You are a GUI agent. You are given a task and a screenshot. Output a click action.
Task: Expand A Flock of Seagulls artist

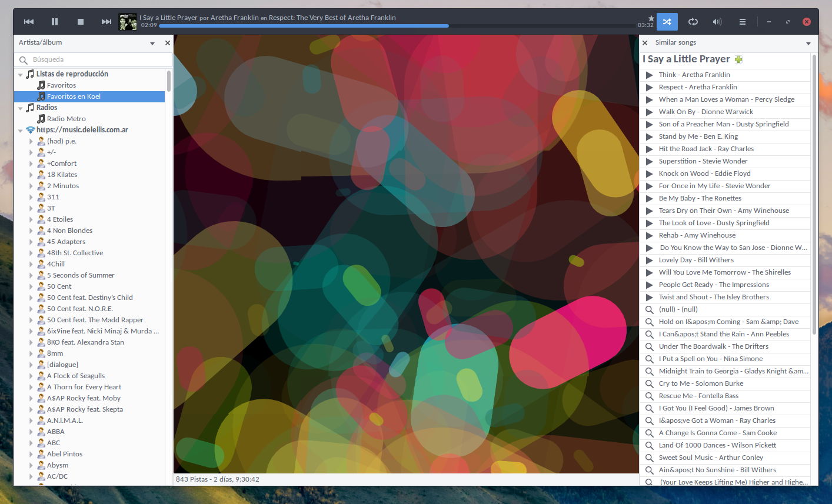click(31, 376)
